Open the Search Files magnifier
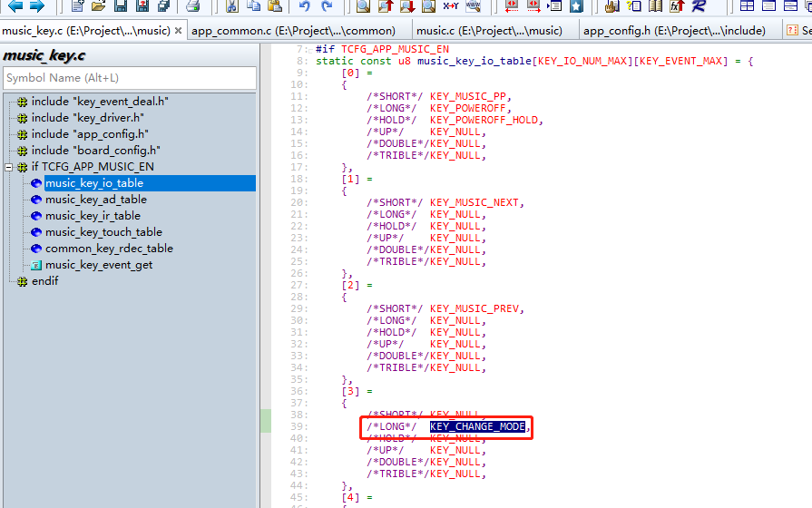 point(428,5)
